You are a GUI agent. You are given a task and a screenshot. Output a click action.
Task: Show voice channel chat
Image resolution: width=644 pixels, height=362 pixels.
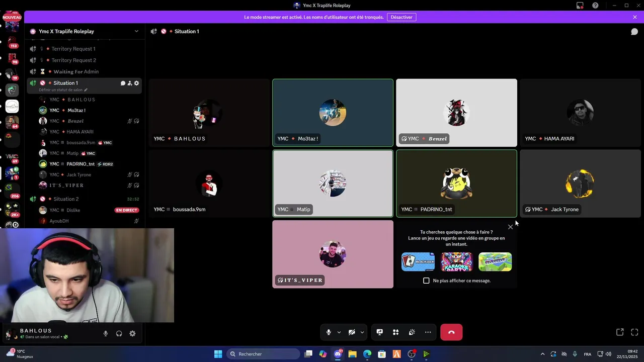tap(634, 31)
